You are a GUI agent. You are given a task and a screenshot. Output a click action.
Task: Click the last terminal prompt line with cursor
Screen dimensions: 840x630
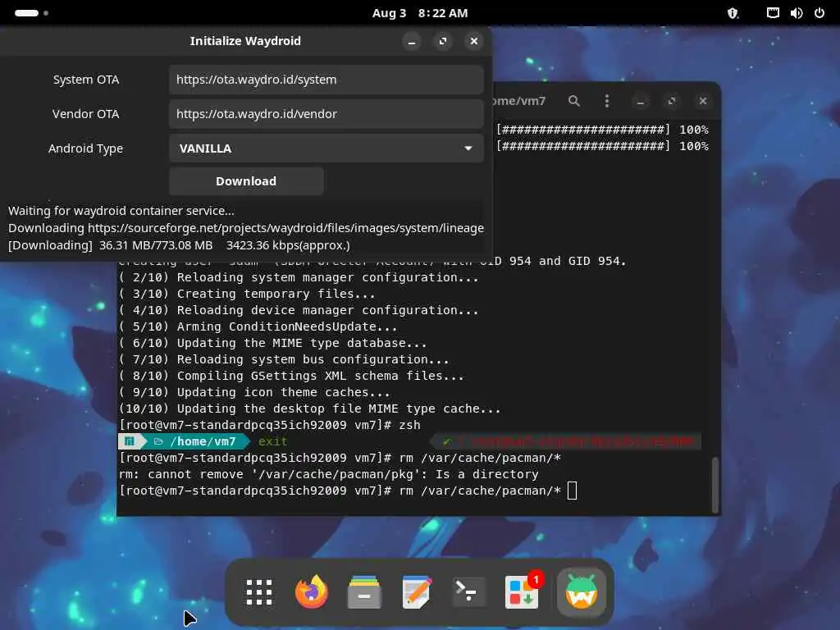348,491
